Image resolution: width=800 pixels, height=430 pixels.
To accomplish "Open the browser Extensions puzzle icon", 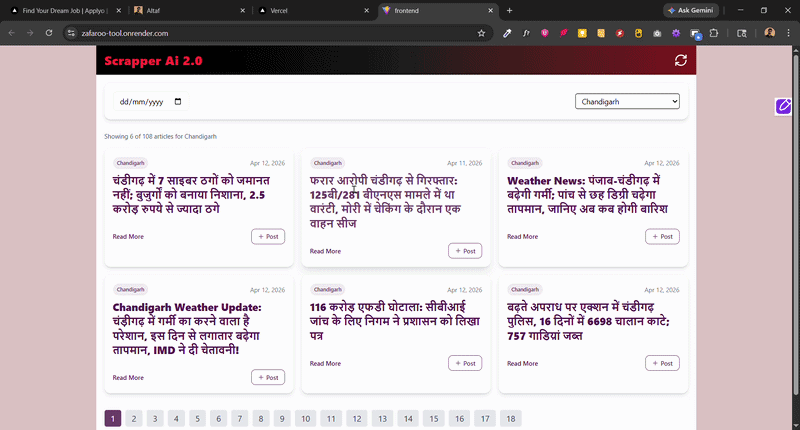I will pos(714,33).
